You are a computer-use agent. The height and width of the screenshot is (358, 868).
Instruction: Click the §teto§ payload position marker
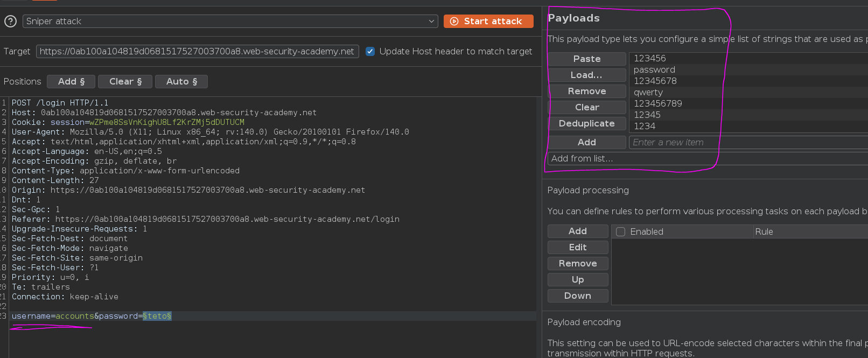(157, 316)
